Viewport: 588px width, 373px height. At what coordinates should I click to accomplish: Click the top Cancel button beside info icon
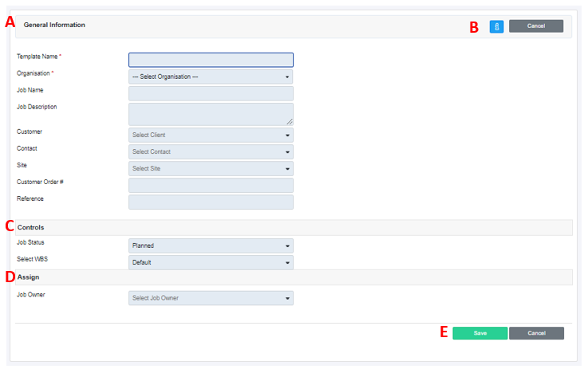pos(536,26)
